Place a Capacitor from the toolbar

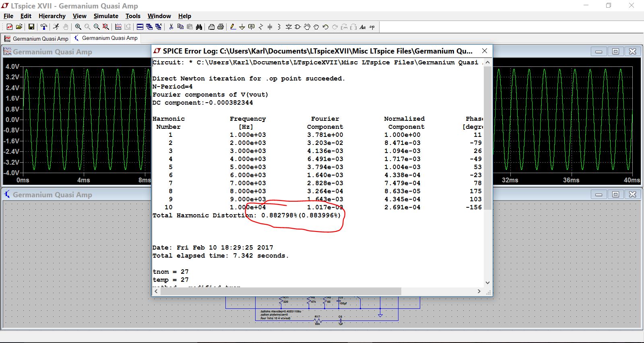tap(270, 27)
